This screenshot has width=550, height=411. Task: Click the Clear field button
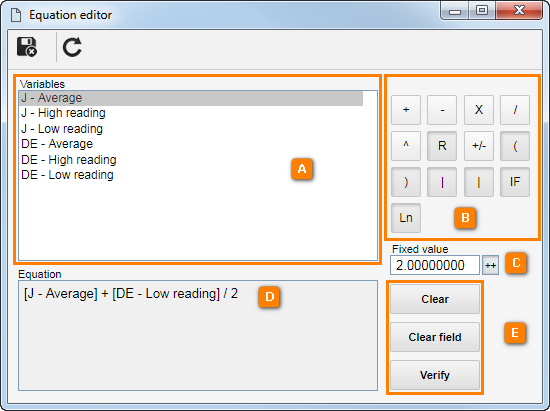435,337
